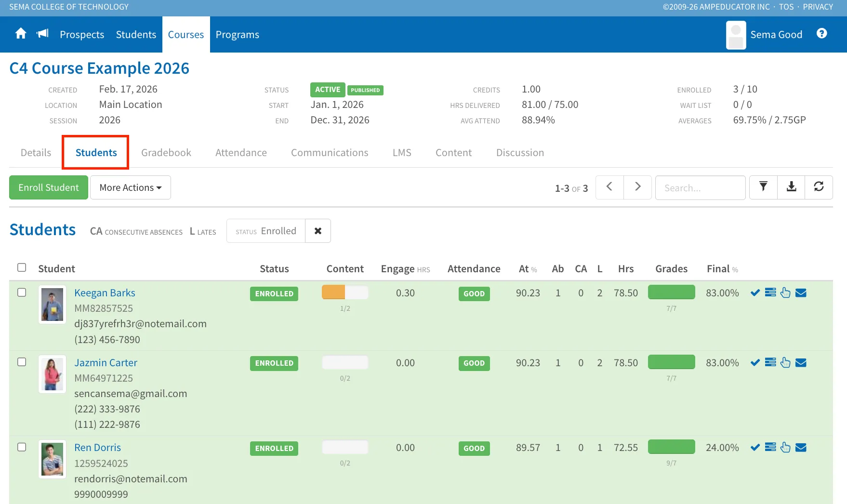Email Keegan Barks via envelope icon
This screenshot has height=504, width=847.
click(x=801, y=293)
